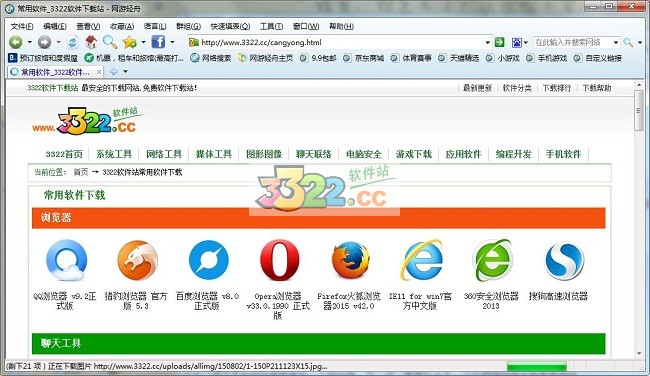The width and height of the screenshot is (650, 376).
Task: Click the 媒体工具 navigation link
Action: click(214, 154)
